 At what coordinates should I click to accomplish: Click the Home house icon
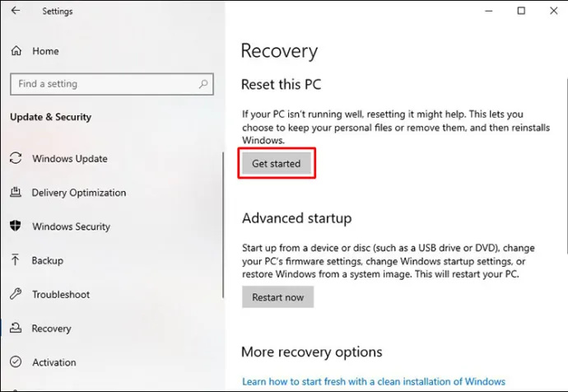pos(16,51)
